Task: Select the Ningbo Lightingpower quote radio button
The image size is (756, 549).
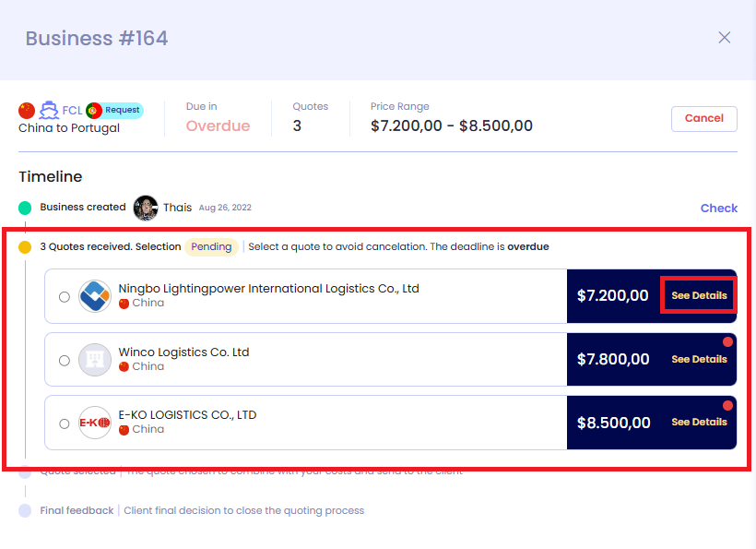Action: [65, 297]
